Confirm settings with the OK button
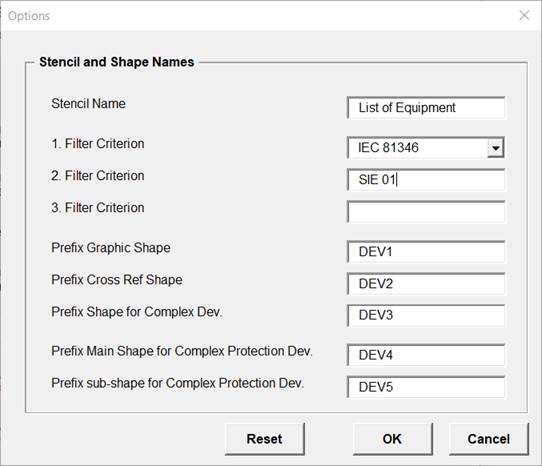This screenshot has height=466, width=542. point(392,439)
